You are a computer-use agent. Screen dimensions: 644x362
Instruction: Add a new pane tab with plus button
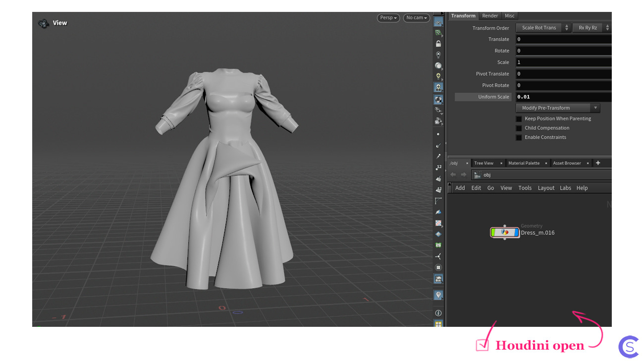tap(598, 163)
